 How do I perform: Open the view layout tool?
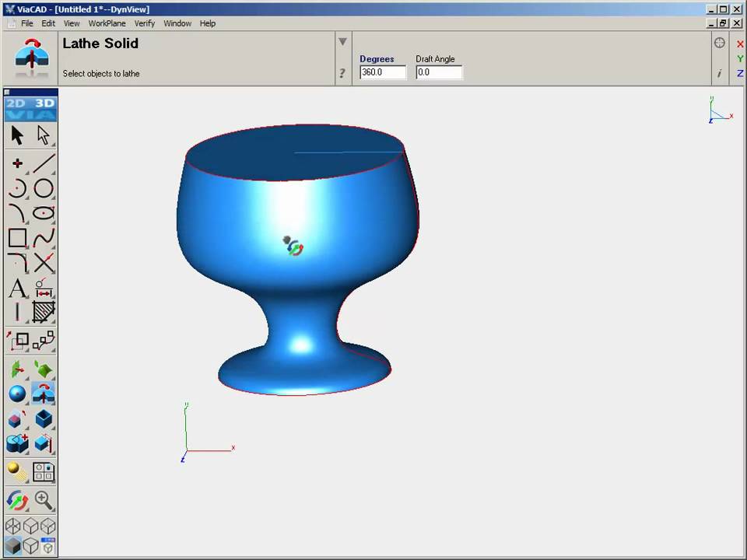(x=44, y=472)
